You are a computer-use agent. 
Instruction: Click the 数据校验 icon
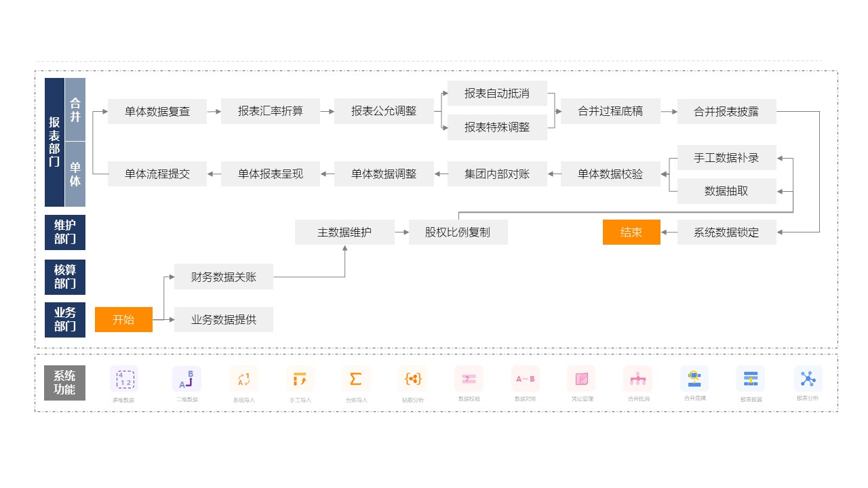[469, 379]
